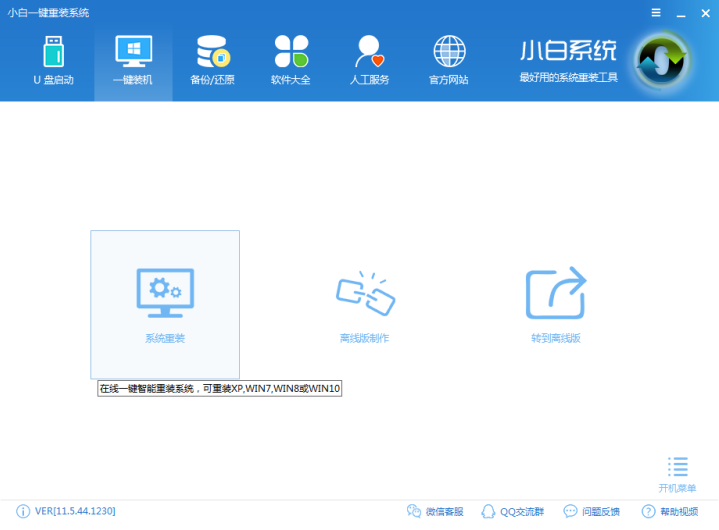Open the hamburger main menu in title bar
Image resolution: width=719 pixels, height=530 pixels.
point(656,13)
